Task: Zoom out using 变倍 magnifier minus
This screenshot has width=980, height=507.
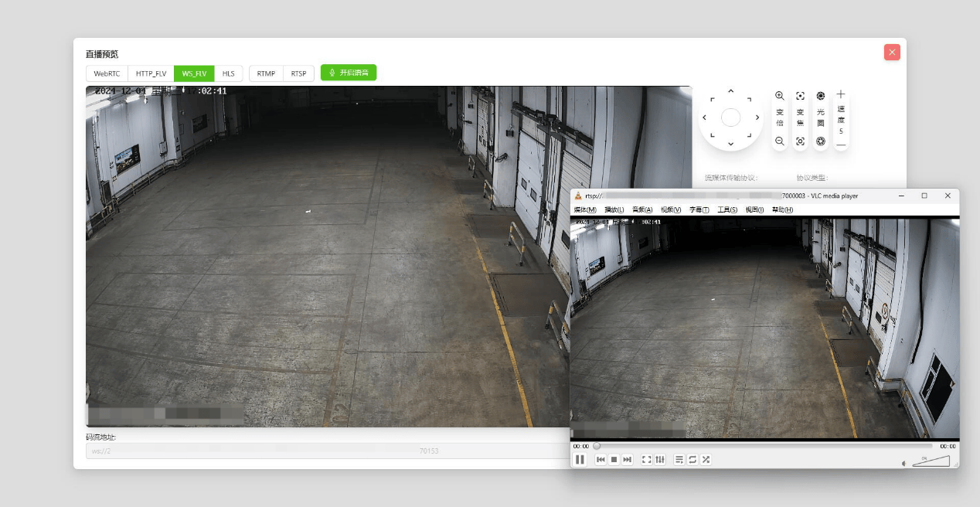Action: point(780,141)
